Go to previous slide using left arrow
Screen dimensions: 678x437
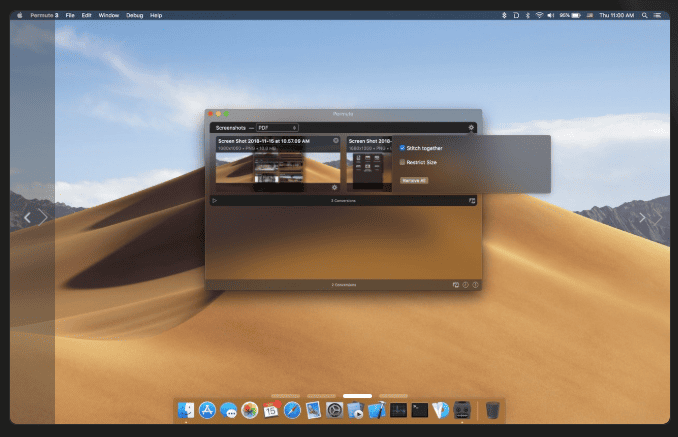[28, 217]
